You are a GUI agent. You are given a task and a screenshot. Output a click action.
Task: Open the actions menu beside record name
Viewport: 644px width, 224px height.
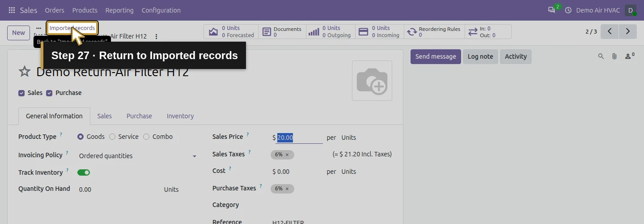(x=156, y=36)
